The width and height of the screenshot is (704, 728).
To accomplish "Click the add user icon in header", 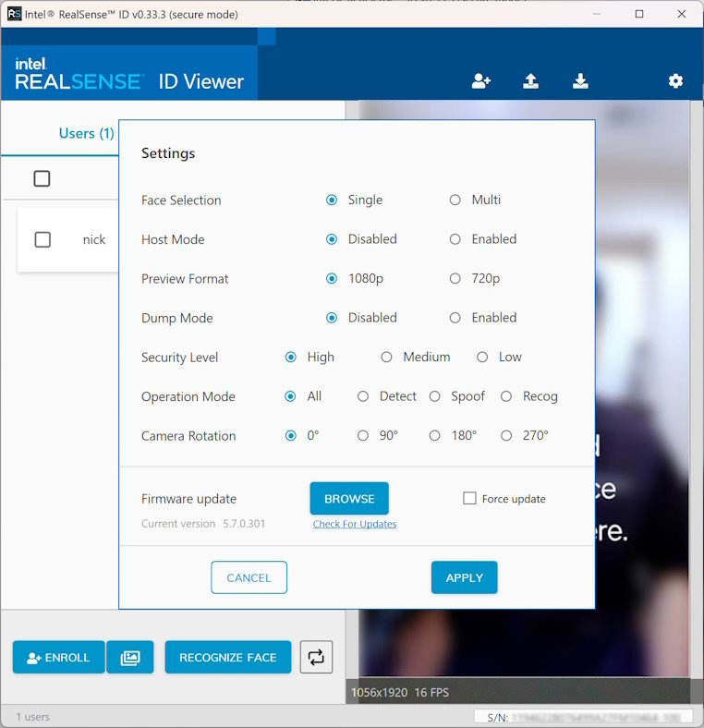I will [x=480, y=81].
